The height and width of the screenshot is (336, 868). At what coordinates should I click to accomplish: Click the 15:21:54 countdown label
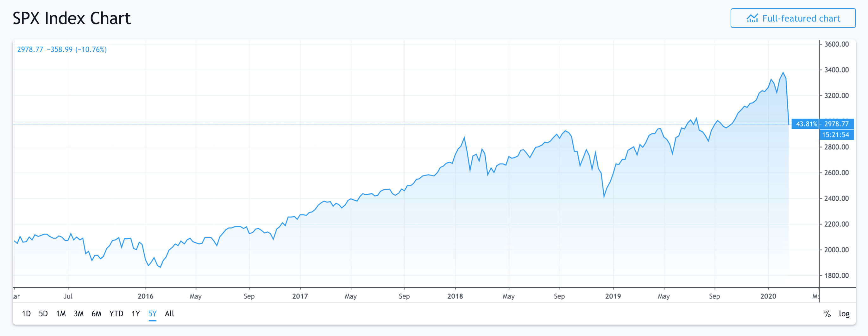[x=836, y=135]
